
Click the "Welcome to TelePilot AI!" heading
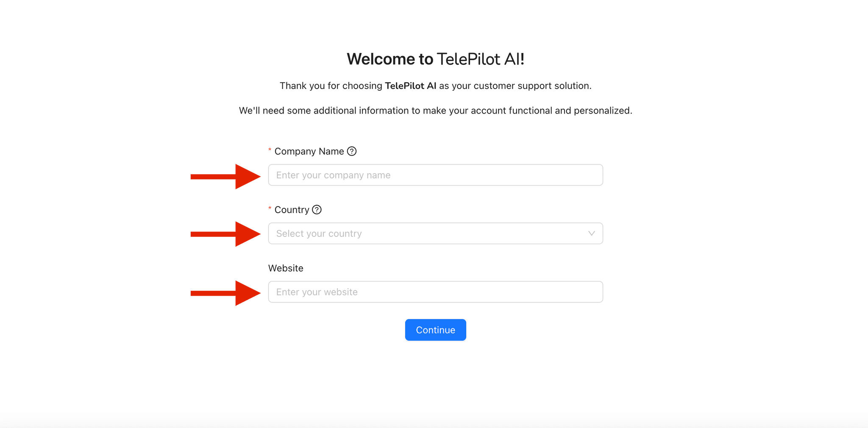pyautogui.click(x=435, y=59)
